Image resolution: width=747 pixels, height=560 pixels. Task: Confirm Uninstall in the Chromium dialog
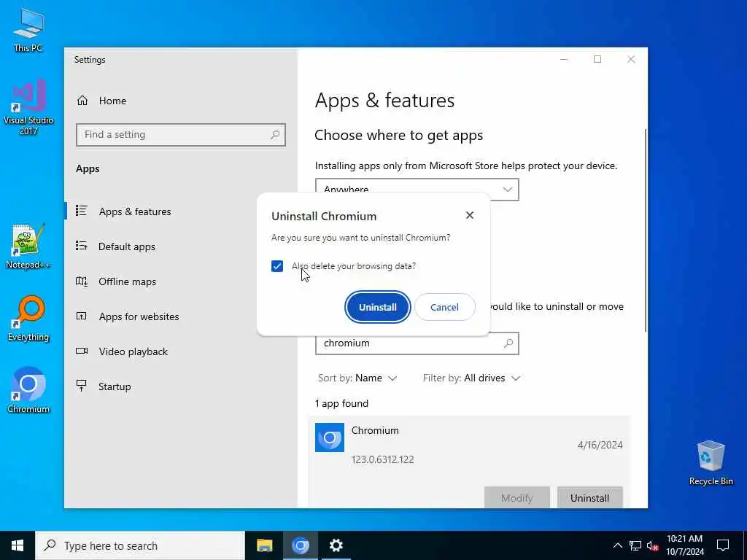click(x=377, y=307)
